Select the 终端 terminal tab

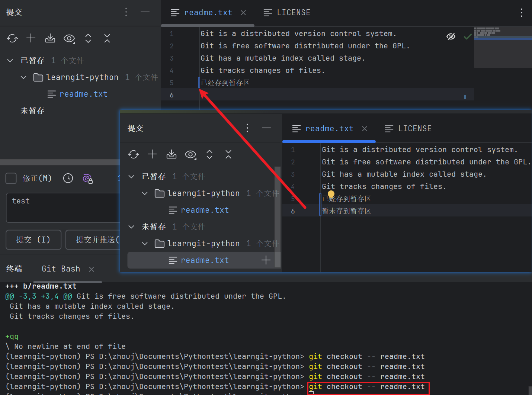pyautogui.click(x=14, y=269)
